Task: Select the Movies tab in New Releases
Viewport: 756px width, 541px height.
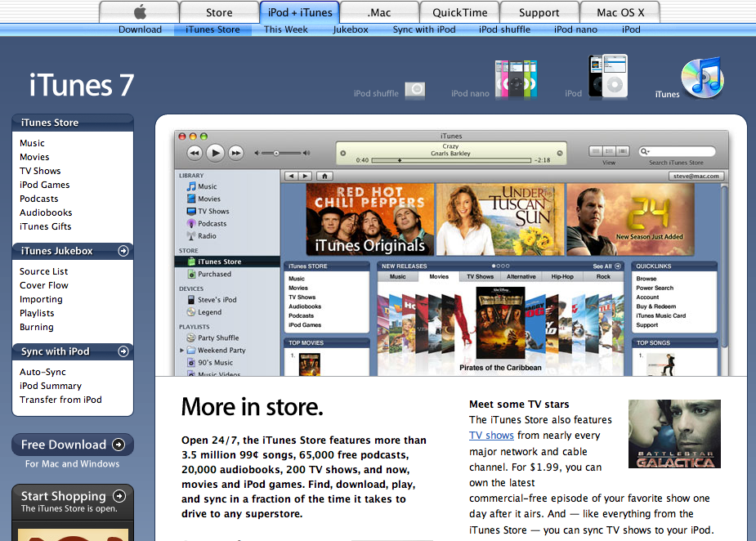Action: 439,277
